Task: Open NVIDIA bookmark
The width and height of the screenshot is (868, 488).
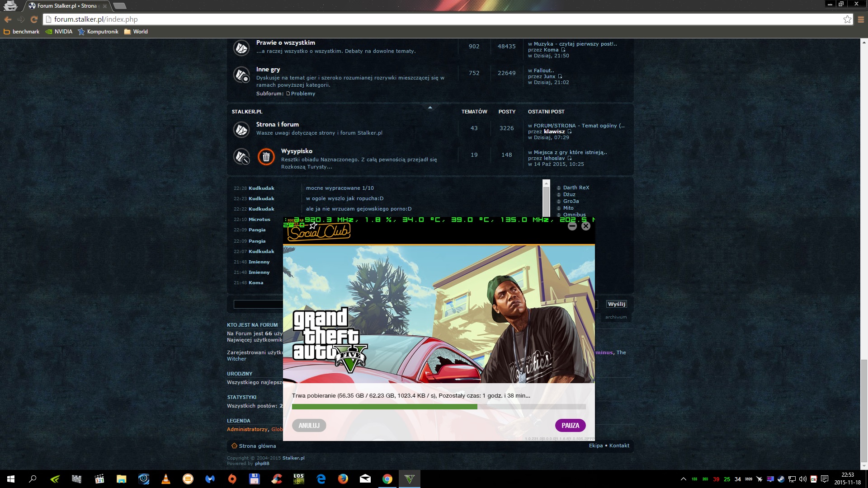Action: click(59, 32)
